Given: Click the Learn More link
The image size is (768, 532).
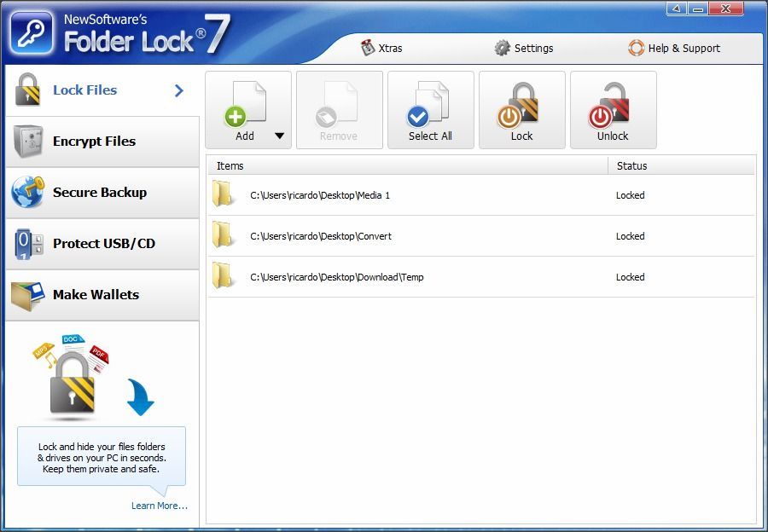Looking at the screenshot, I should click(159, 506).
